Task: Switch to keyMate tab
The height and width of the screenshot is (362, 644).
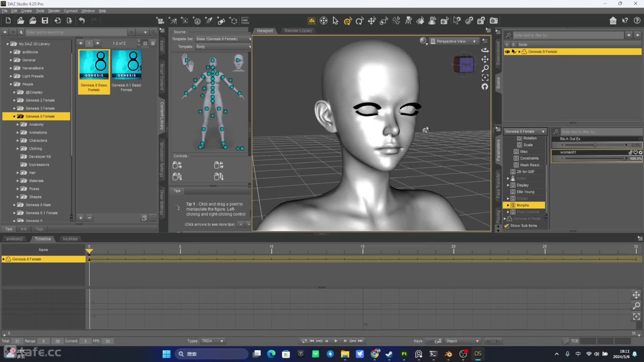Action: pos(70,239)
